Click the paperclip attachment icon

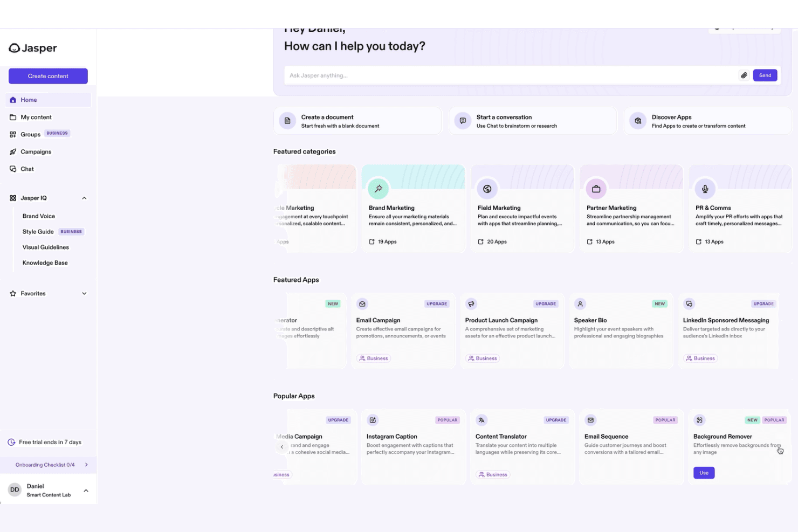pyautogui.click(x=744, y=75)
